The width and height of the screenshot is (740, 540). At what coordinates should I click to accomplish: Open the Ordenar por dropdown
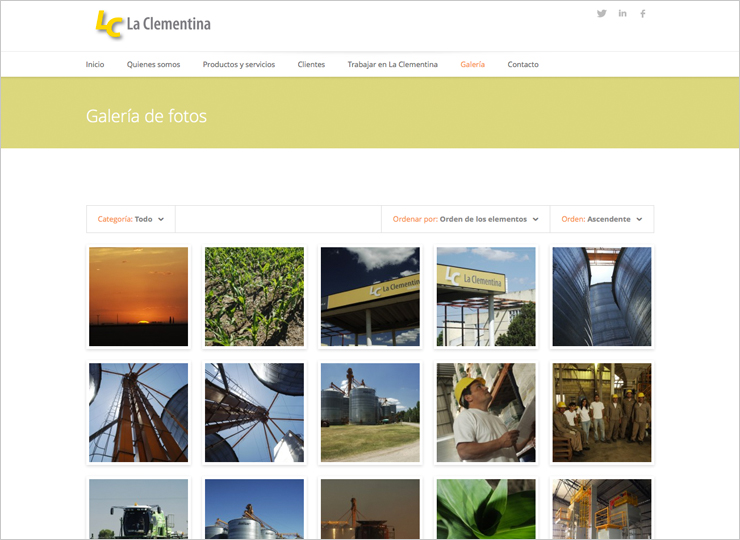click(465, 219)
